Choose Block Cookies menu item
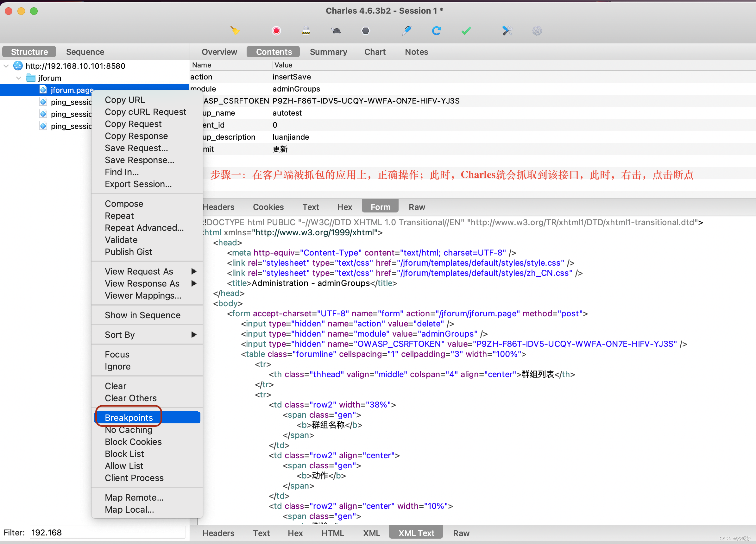 [x=147, y=442]
